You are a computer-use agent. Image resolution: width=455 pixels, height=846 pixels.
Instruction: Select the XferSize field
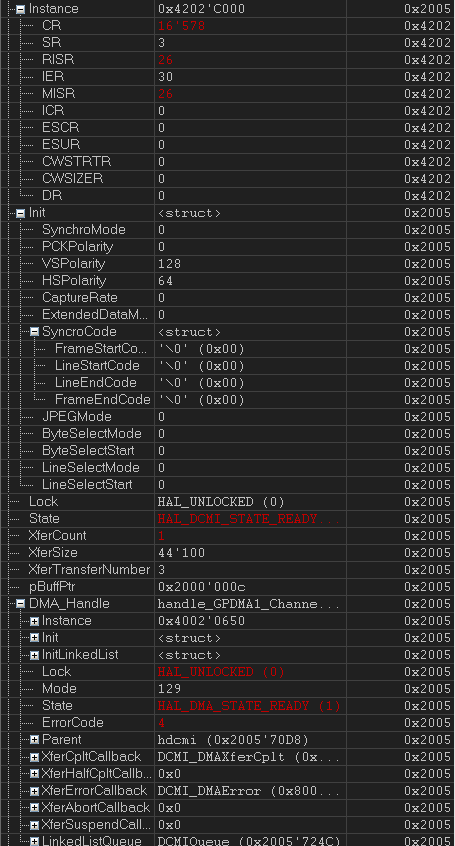[227, 552]
